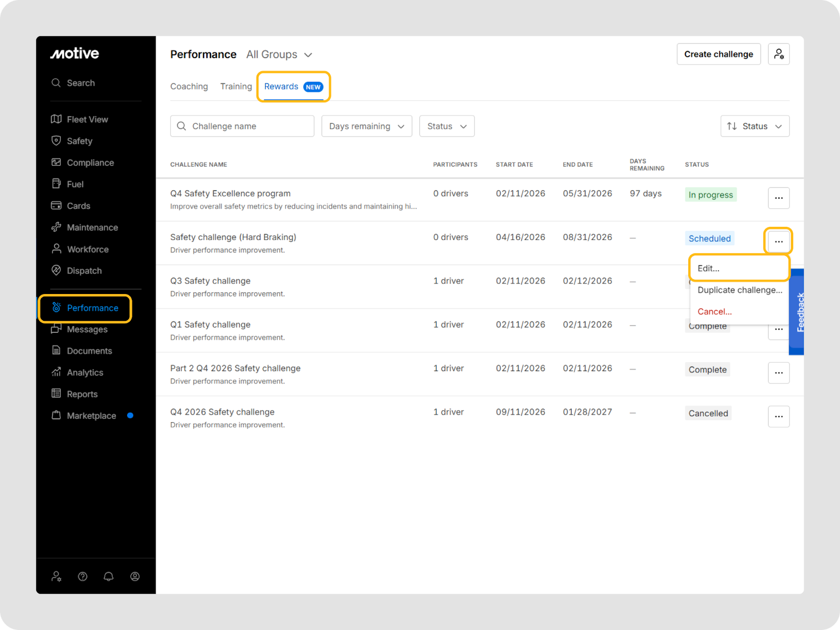The image size is (840, 630).
Task: Open the Status sort dropdown
Action: (x=754, y=126)
